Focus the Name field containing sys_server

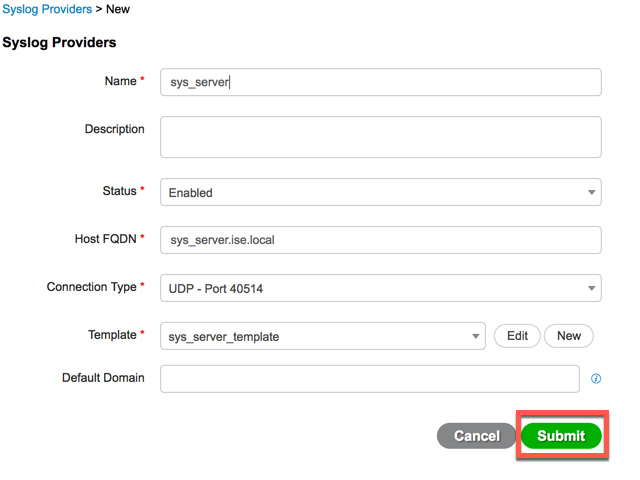coord(380,82)
